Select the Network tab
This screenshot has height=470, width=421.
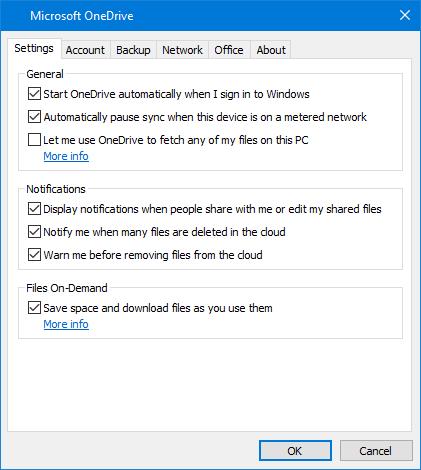(182, 50)
